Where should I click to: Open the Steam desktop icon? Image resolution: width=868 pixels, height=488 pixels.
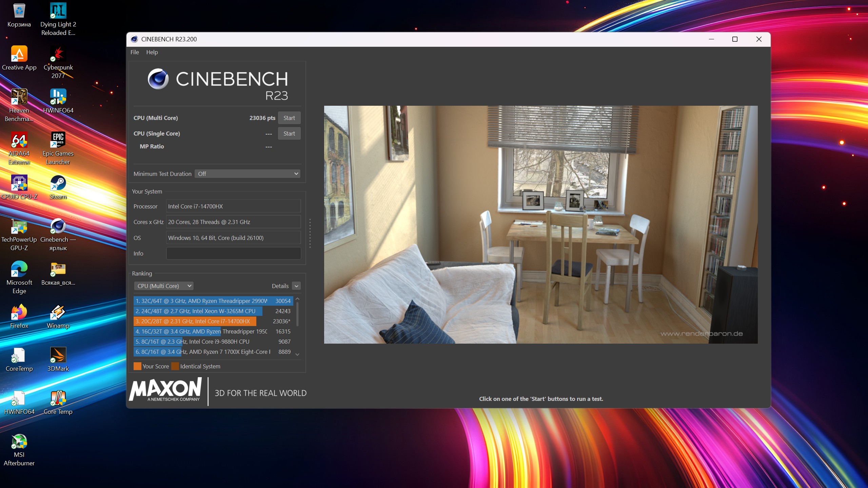58,183
